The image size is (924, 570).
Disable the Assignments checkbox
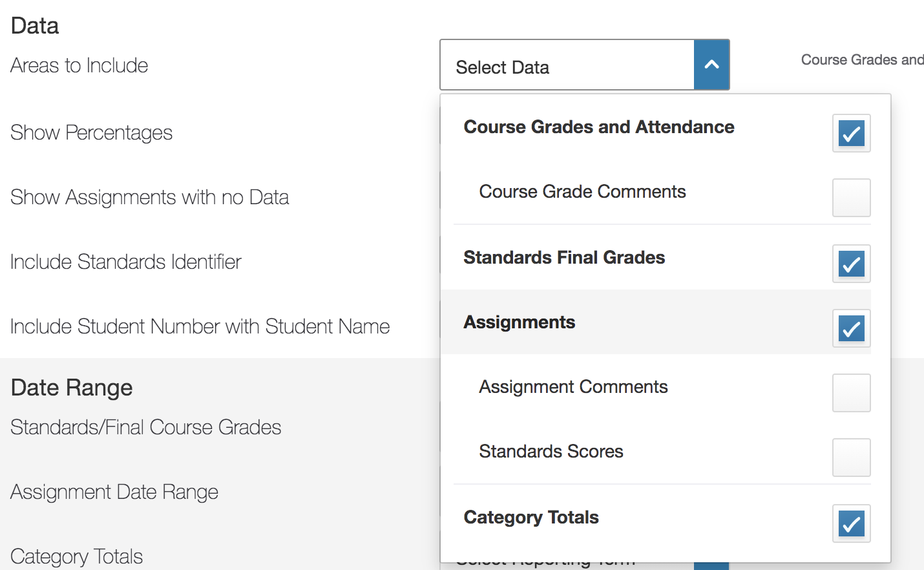851,328
